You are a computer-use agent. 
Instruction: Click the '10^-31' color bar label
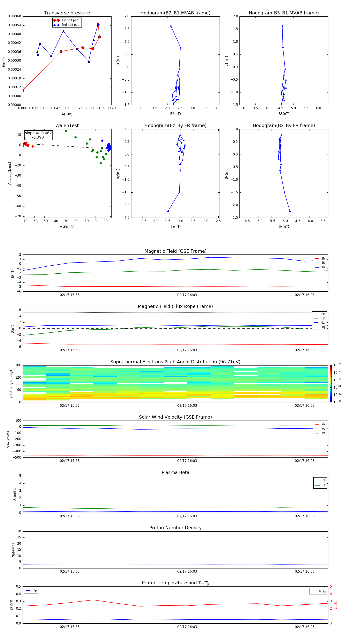(x=337, y=402)
